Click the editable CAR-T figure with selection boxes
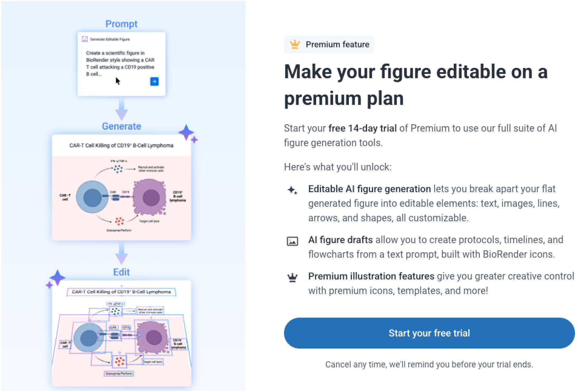Viewport: 588px width, 391px height. tap(121, 333)
